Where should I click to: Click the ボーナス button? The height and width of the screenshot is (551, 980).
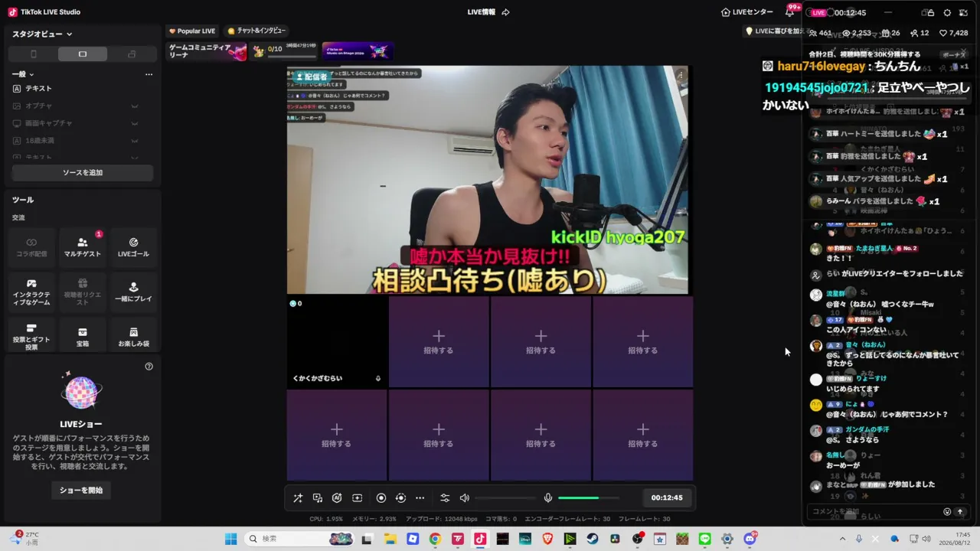pos(954,55)
